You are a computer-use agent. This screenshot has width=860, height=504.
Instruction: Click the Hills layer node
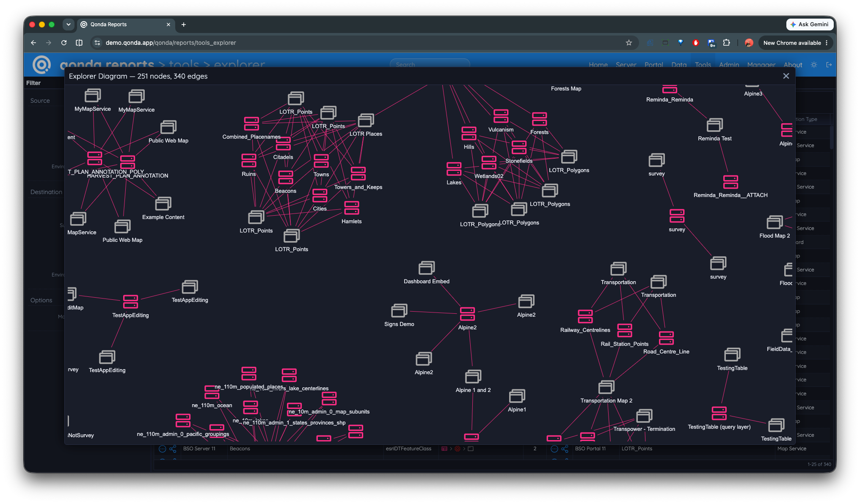point(469,134)
